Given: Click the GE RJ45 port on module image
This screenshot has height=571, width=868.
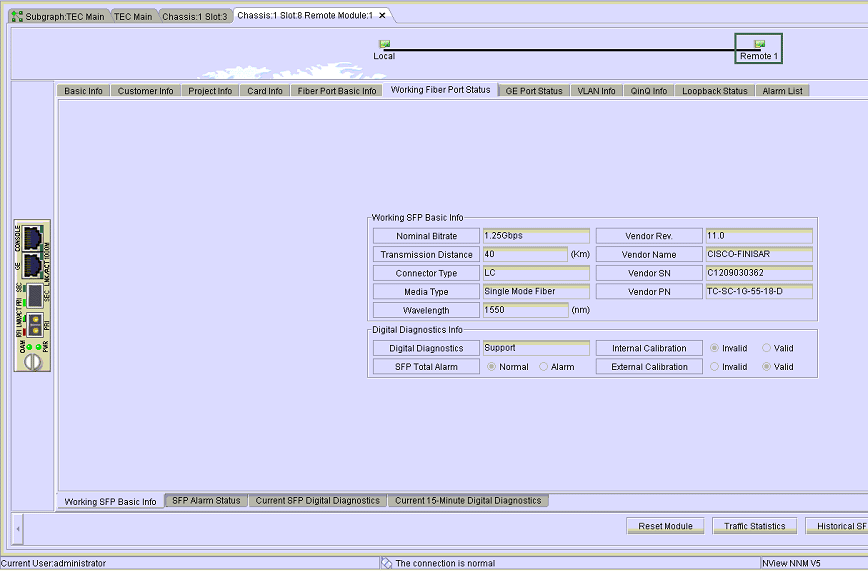Looking at the screenshot, I should [33, 266].
